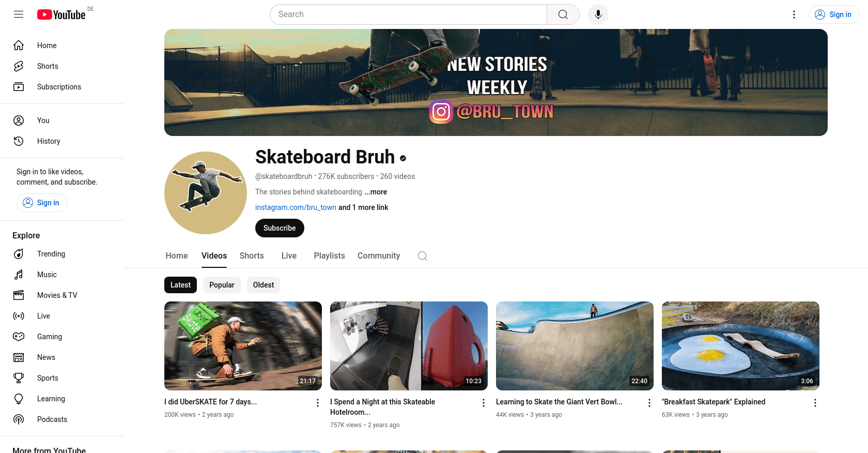Viewport: 868px width, 453px height.
Task: Open Giant Vert Bowl video thumbnail
Action: point(575,346)
